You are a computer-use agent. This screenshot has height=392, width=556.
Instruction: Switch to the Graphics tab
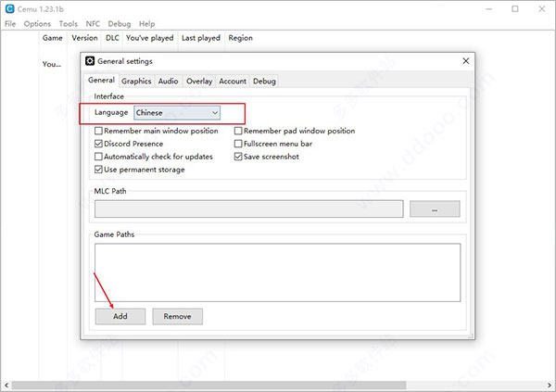pos(136,82)
